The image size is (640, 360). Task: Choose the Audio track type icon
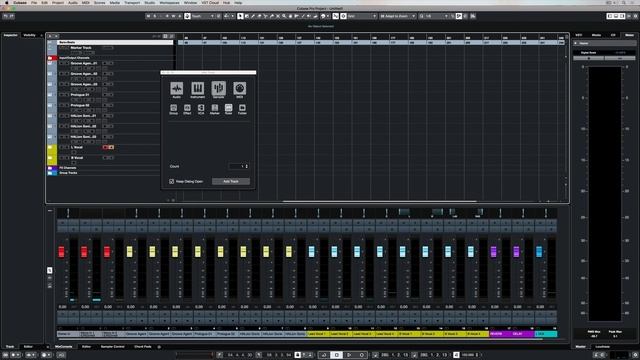(x=177, y=88)
